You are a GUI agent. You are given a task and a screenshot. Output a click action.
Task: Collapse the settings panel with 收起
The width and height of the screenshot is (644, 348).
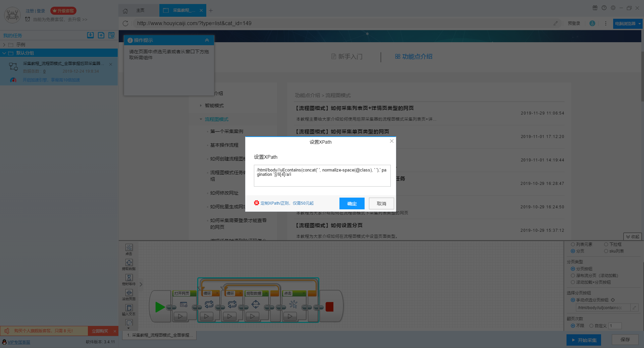632,236
